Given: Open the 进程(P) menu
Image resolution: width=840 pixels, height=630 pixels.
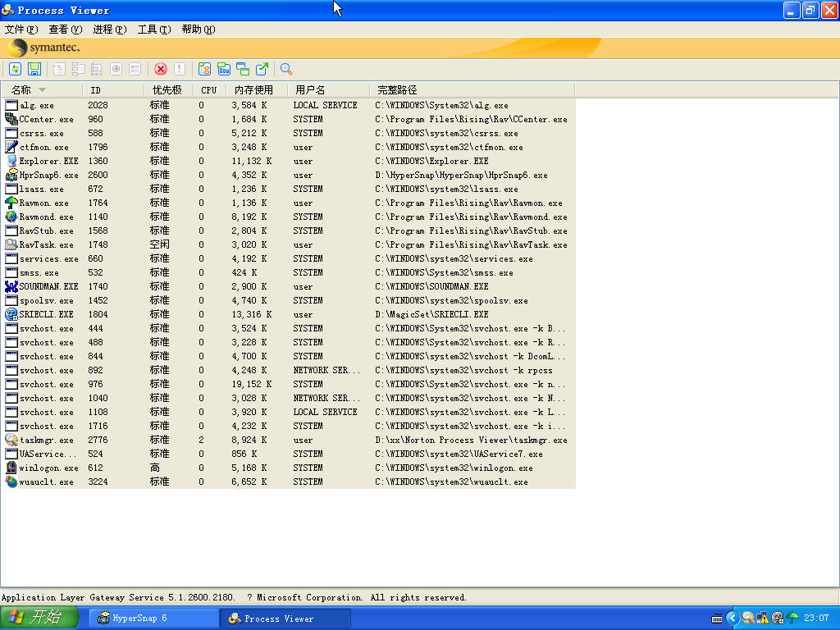Looking at the screenshot, I should point(109,29).
